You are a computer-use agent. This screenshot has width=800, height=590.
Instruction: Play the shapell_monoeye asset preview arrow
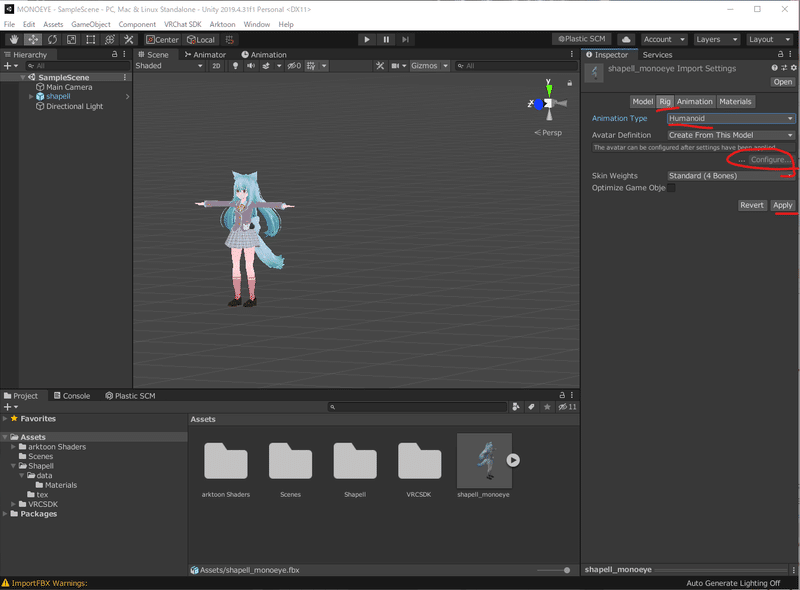513,460
